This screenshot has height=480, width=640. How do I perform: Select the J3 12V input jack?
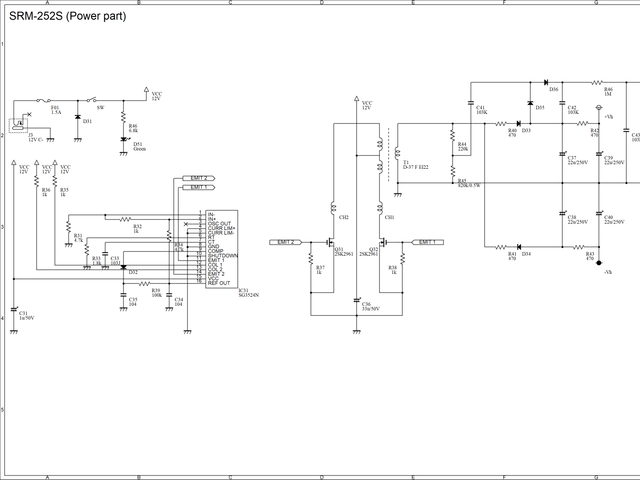click(17, 126)
